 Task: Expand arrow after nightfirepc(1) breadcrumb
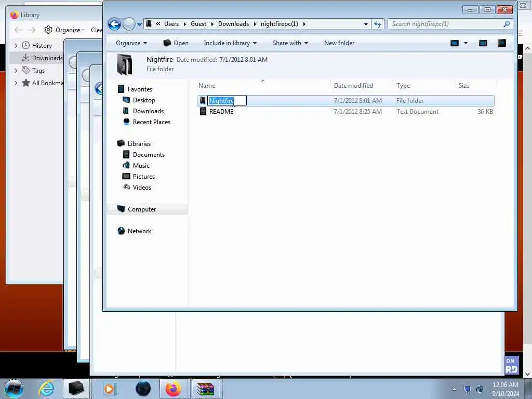coord(304,24)
